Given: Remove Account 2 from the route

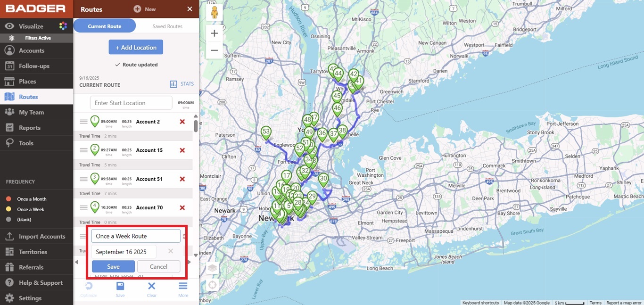Looking at the screenshot, I should tap(182, 122).
